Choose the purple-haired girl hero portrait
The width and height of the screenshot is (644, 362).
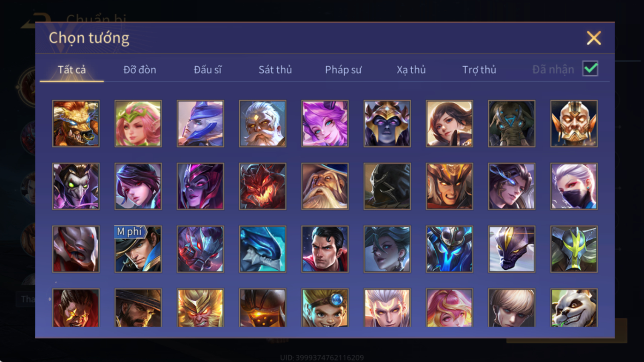point(325,124)
